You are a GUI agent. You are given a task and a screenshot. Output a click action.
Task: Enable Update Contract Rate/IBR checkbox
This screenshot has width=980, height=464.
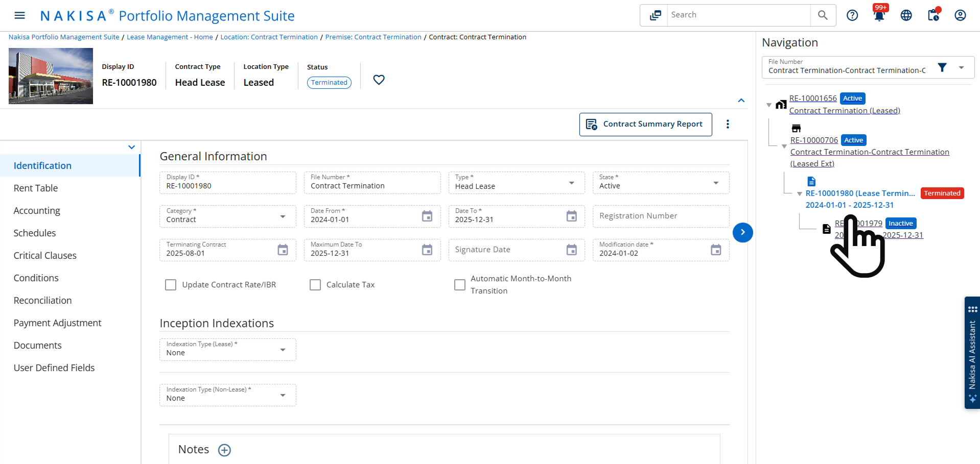(171, 285)
